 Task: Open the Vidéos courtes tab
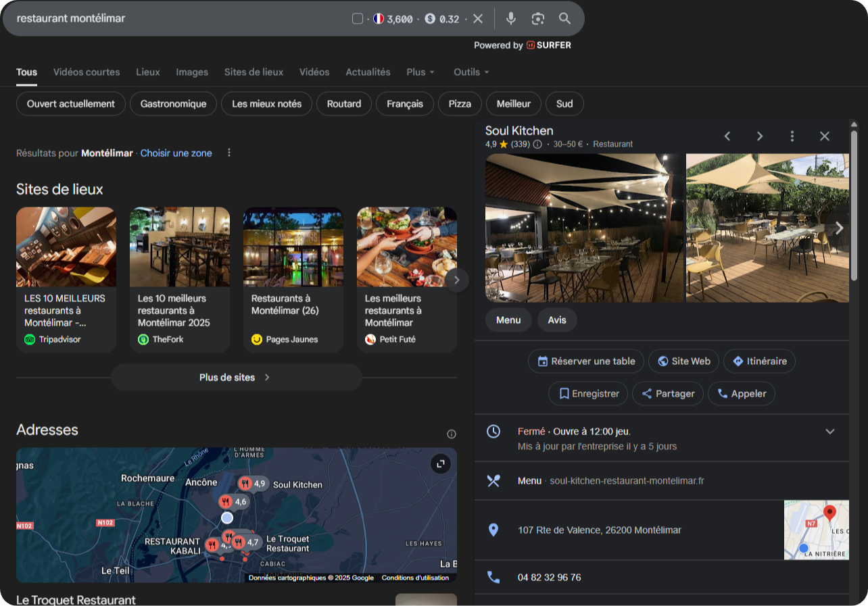(87, 72)
